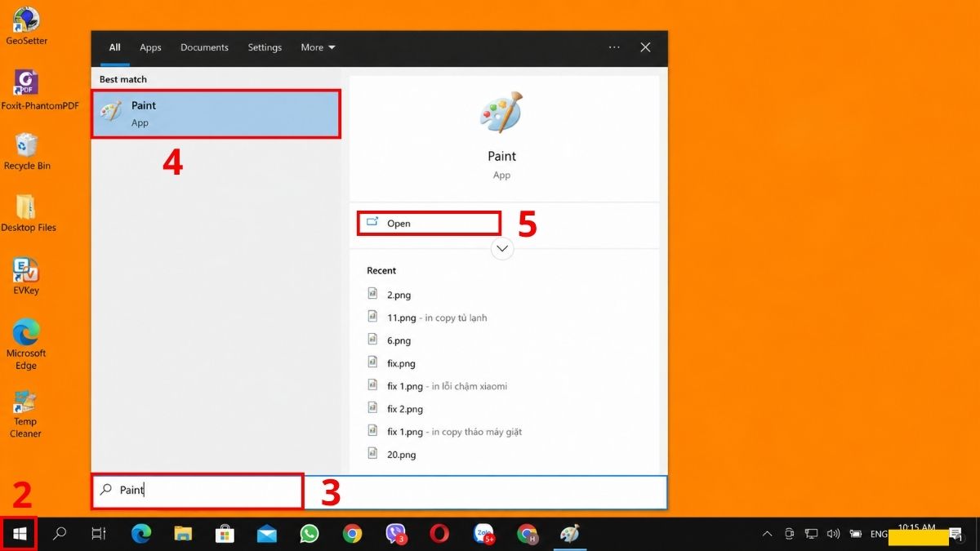
Task: Launch Edge from the taskbar
Action: coord(141,534)
